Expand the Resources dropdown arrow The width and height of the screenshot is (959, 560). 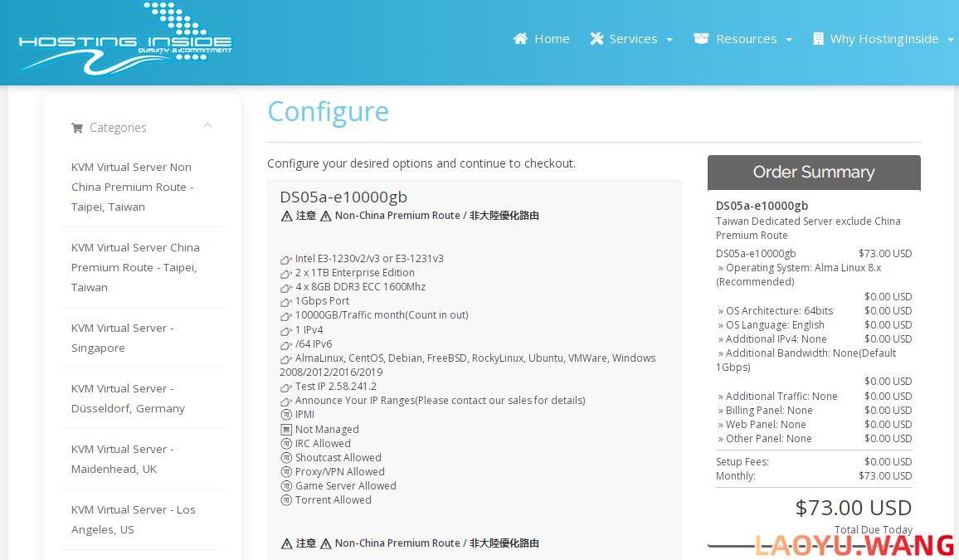click(789, 40)
